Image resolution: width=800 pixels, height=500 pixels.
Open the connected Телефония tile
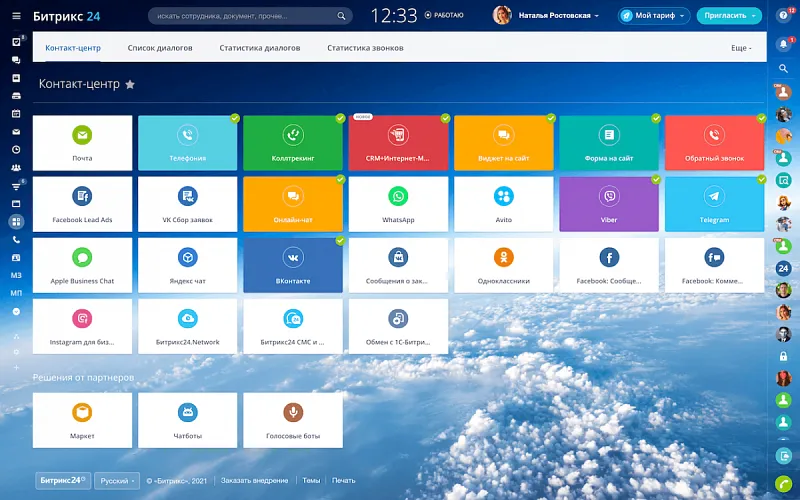coord(187,142)
